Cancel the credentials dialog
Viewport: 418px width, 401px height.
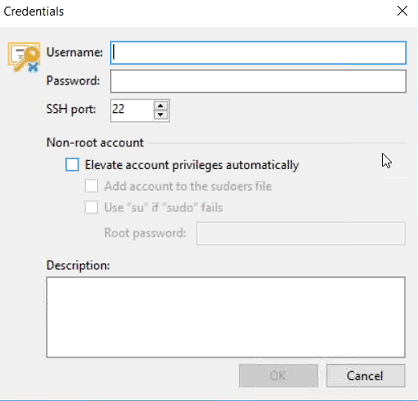tap(366, 376)
